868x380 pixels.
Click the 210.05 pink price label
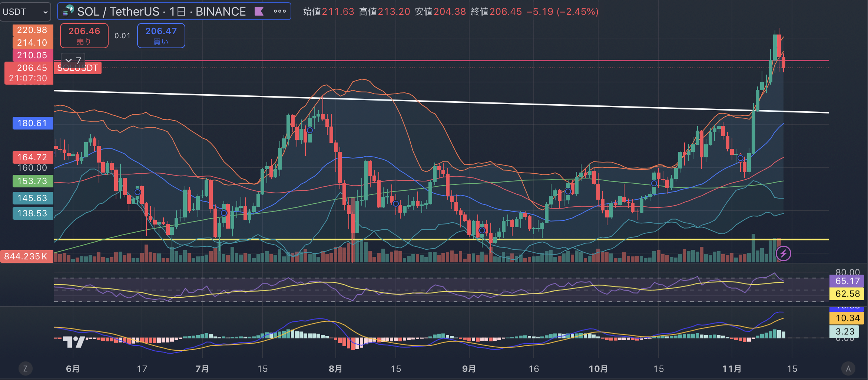pos(33,55)
